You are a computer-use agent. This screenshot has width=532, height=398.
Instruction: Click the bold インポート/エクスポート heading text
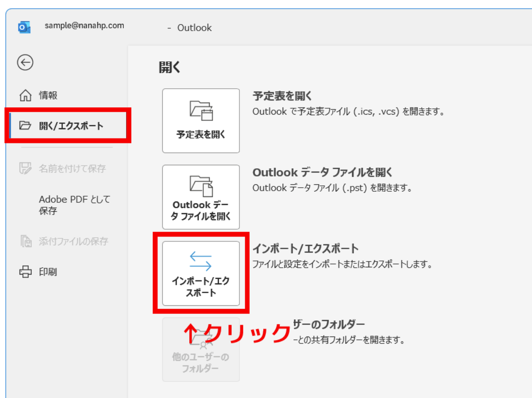pos(305,249)
